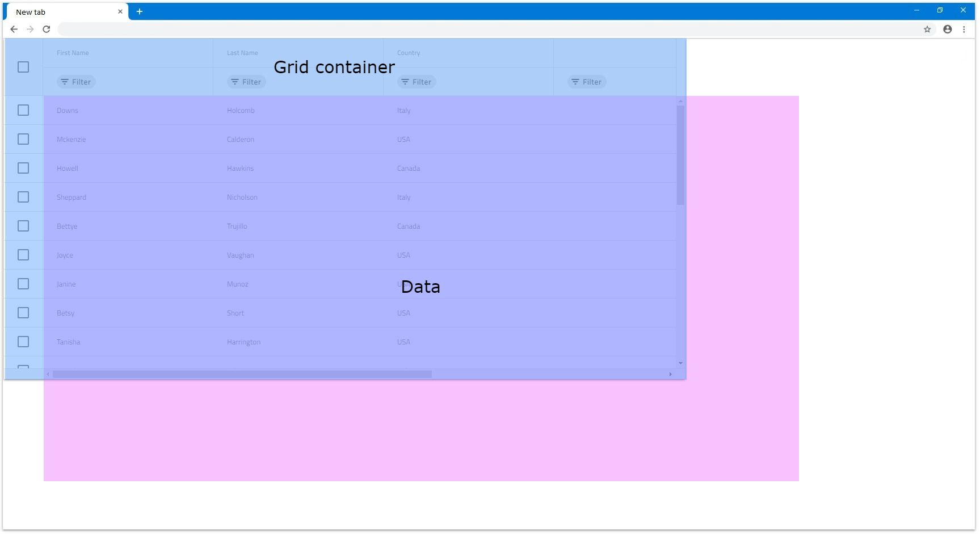Close the New tab tab
This screenshot has height=534, width=980.
tap(120, 11)
